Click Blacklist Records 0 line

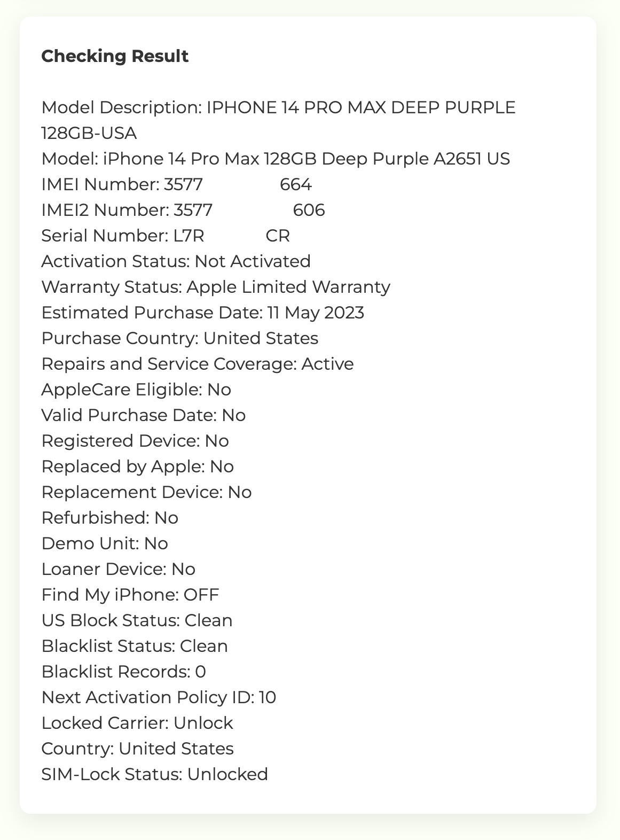click(124, 672)
